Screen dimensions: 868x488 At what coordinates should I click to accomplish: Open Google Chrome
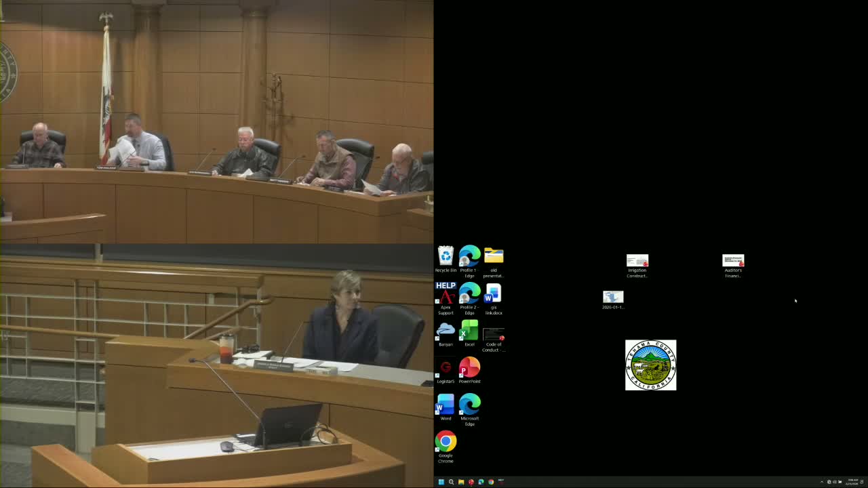click(x=446, y=444)
